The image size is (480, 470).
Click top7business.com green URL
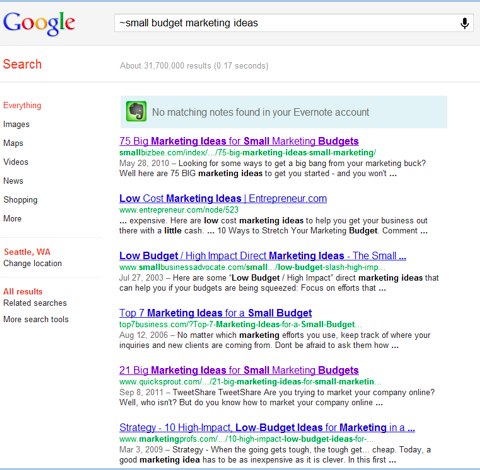pos(240,325)
